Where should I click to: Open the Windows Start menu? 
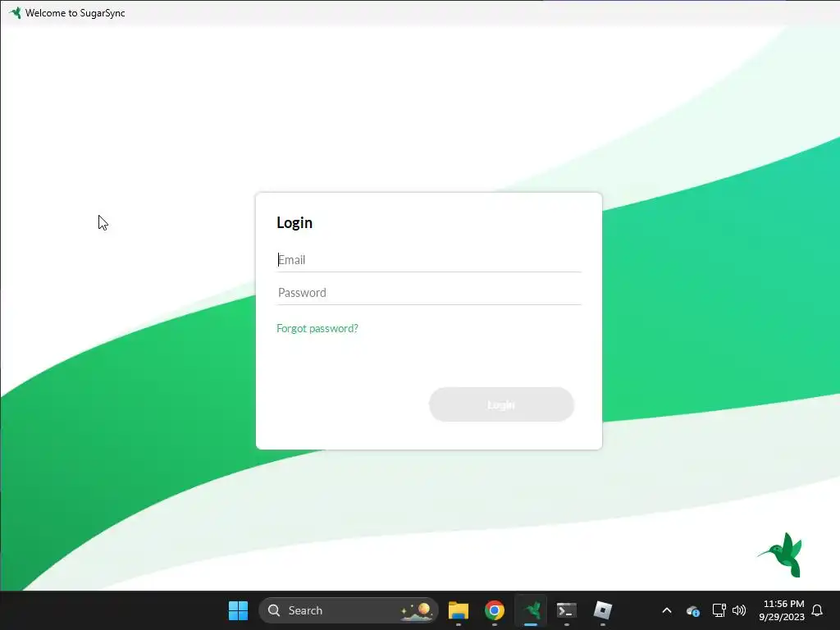tap(238, 610)
